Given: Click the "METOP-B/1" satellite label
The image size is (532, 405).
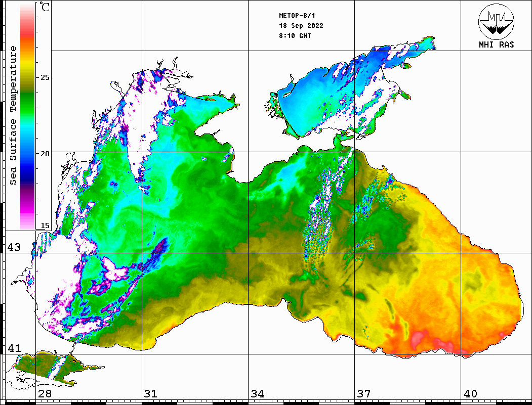Looking at the screenshot, I should [x=297, y=16].
